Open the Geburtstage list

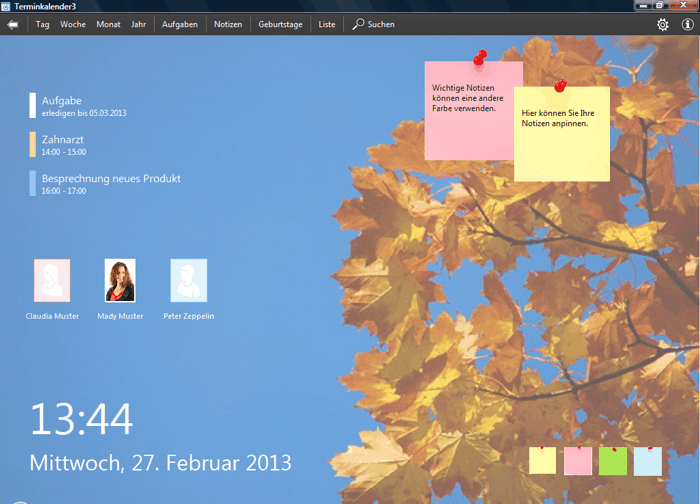pos(280,24)
